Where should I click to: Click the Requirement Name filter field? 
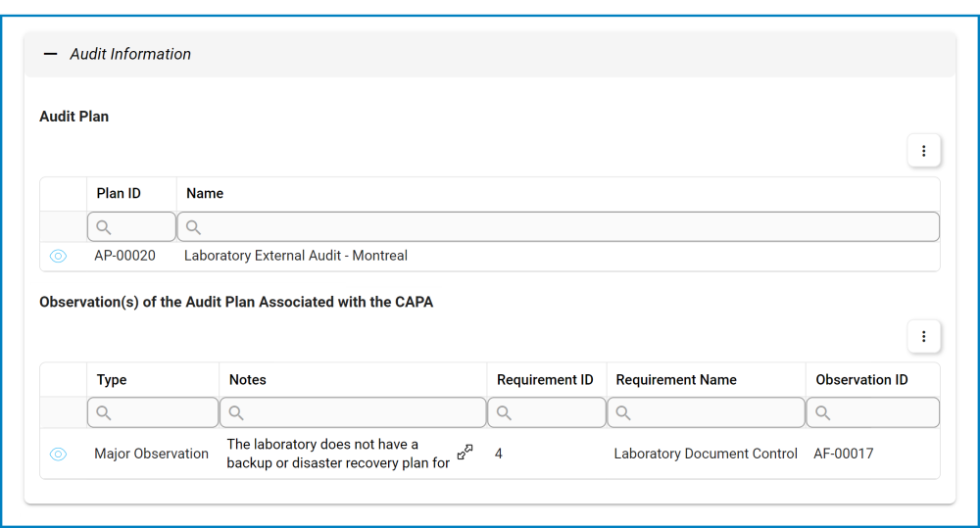[x=706, y=412]
